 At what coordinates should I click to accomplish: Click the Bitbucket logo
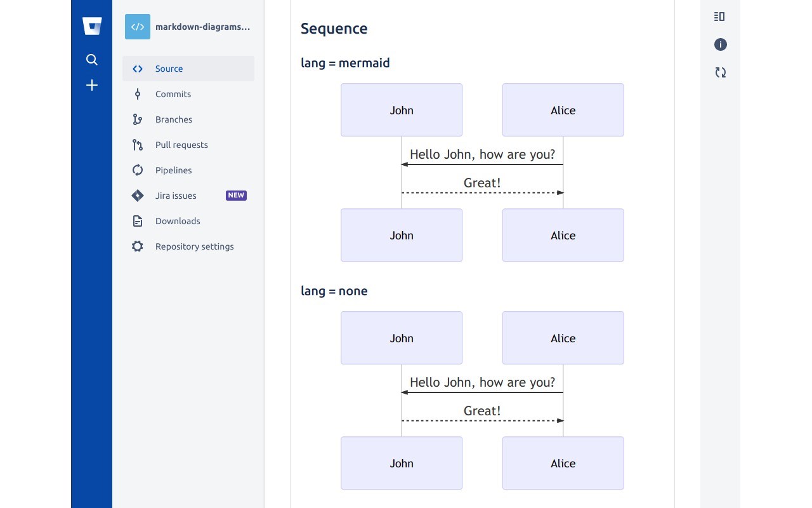[x=91, y=26]
